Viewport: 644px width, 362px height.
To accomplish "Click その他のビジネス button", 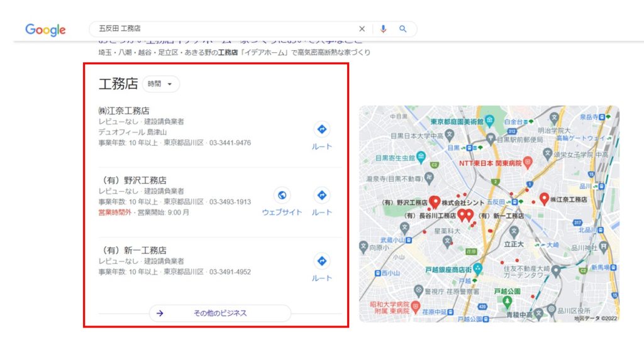I will point(220,313).
